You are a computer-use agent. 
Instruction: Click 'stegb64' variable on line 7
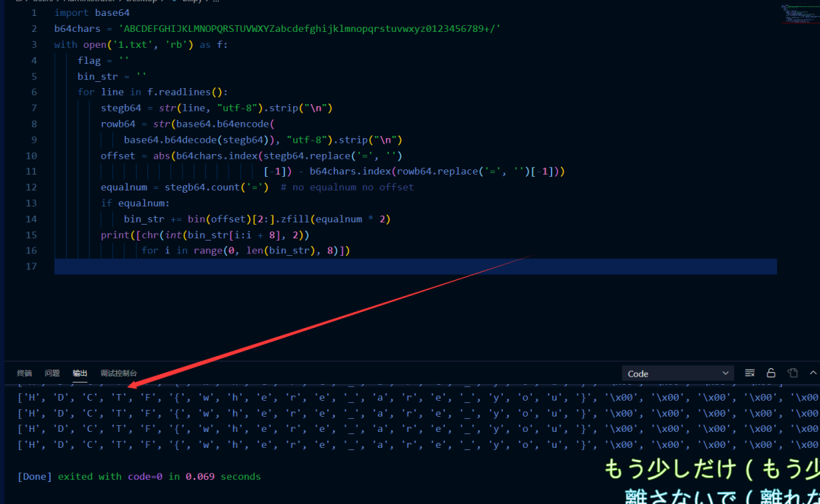click(121, 109)
